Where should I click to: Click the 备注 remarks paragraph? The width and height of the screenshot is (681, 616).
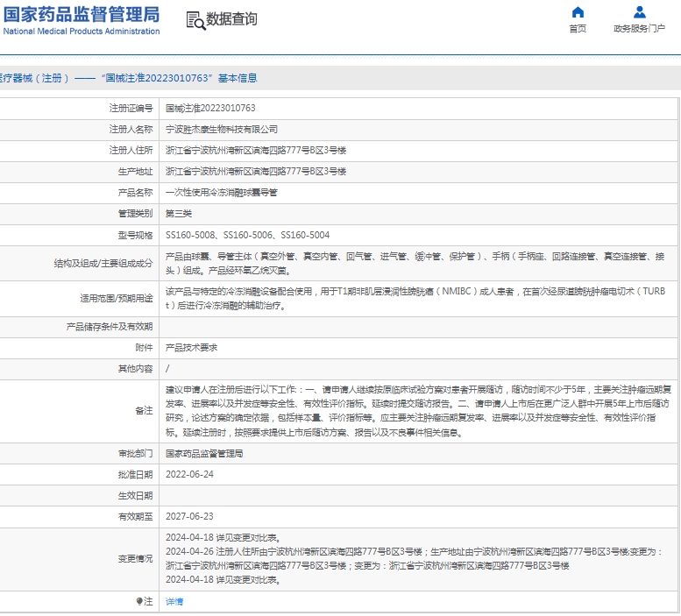coord(418,411)
